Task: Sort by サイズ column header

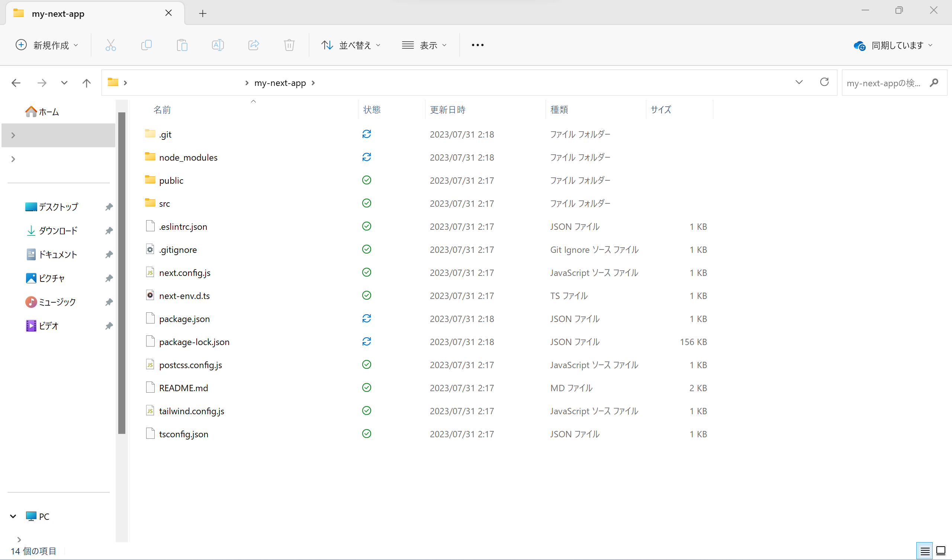Action: pyautogui.click(x=661, y=110)
